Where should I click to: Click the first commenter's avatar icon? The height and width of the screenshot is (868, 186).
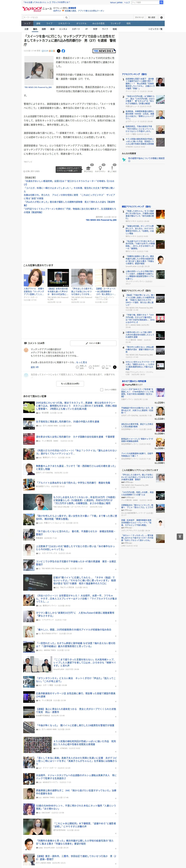coord(26,350)
